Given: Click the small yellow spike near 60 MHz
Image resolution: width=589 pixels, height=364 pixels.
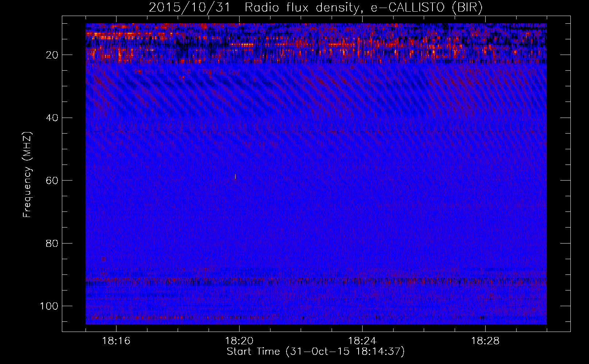Looking at the screenshot, I should click(x=235, y=177).
